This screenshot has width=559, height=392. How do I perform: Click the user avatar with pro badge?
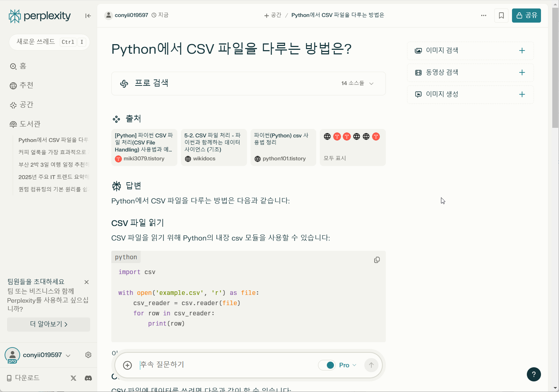tap(12, 355)
